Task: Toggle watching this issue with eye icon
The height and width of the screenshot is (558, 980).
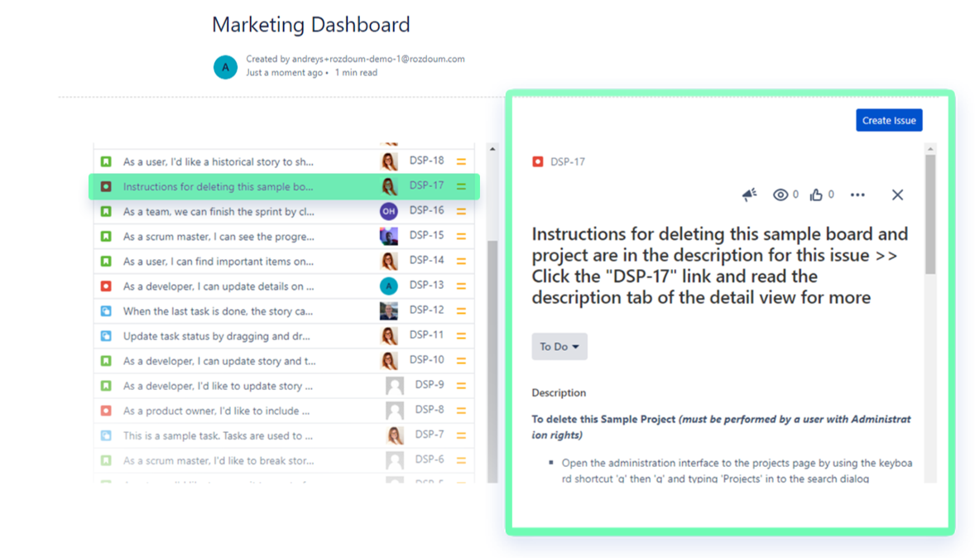Action: click(780, 195)
